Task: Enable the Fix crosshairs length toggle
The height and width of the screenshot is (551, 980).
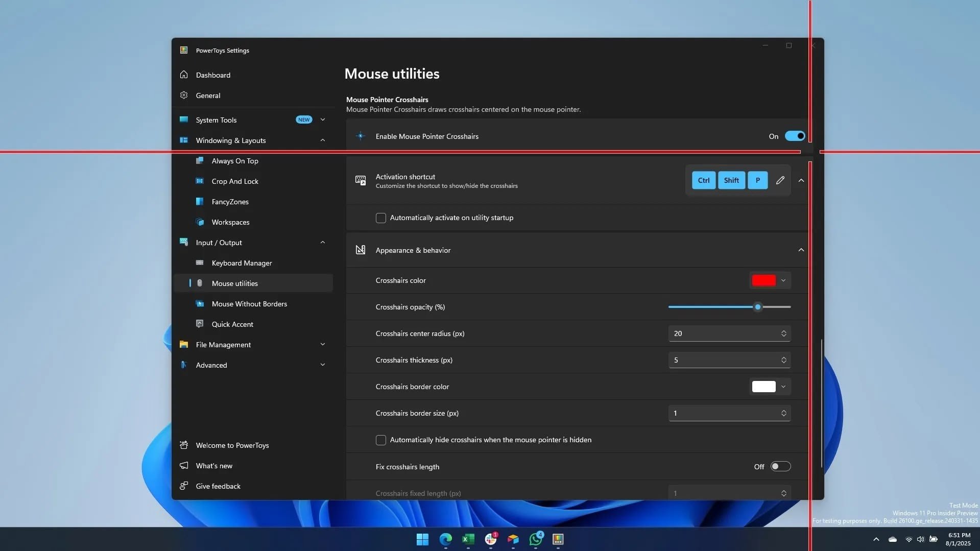Action: [x=780, y=467]
